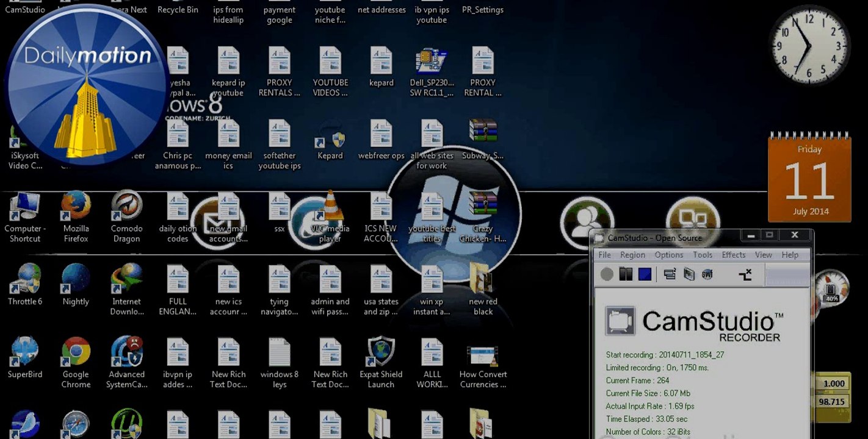Select the 'new gmail accounts' document

(228, 218)
